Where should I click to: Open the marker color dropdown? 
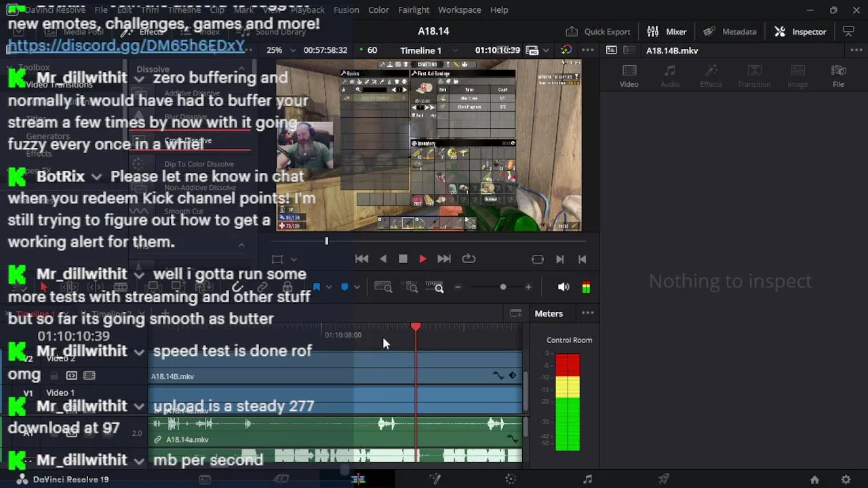[357, 287]
